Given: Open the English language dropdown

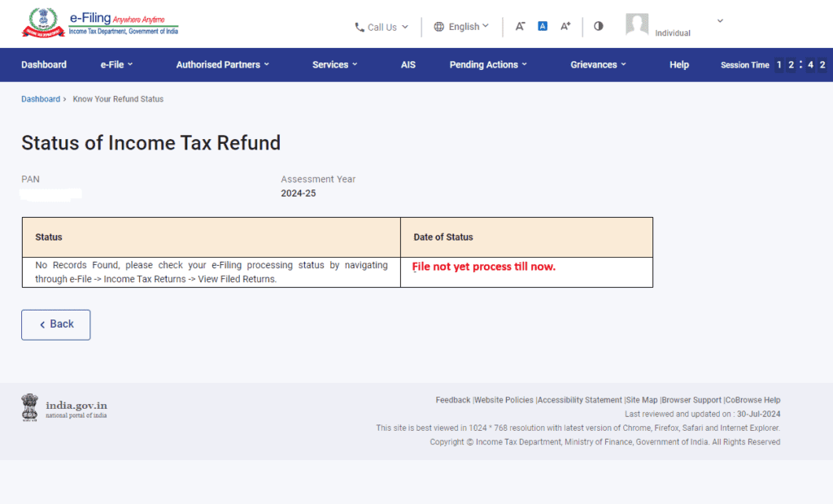Looking at the screenshot, I should tap(461, 26).
